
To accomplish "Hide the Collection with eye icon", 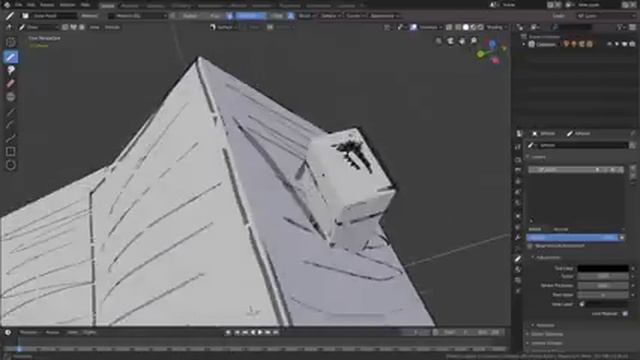I will pyautogui.click(x=609, y=44).
